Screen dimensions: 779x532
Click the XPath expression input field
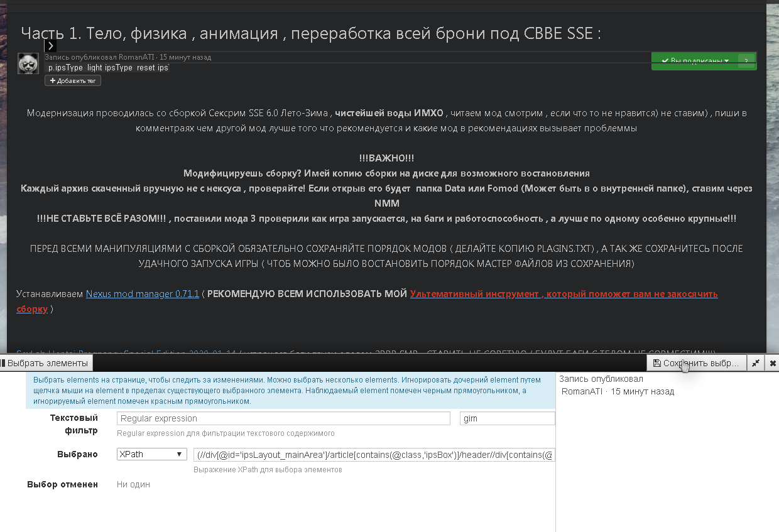(x=374, y=455)
